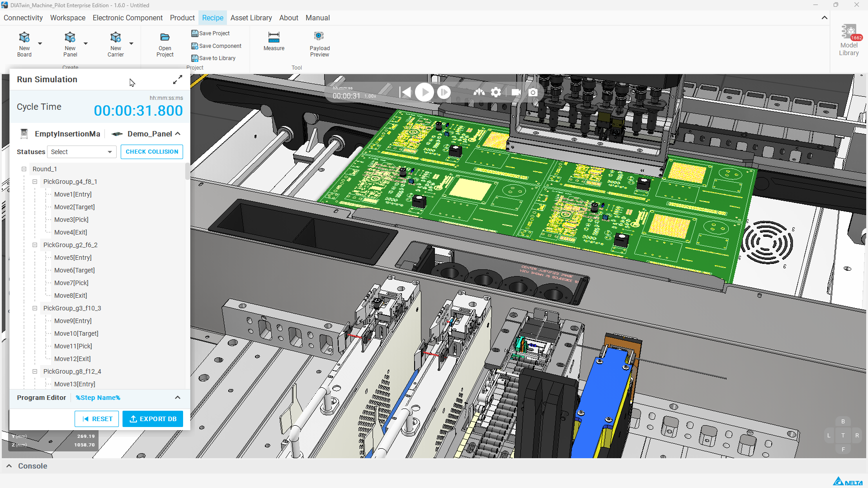Open the Workspace menu

point(68,18)
